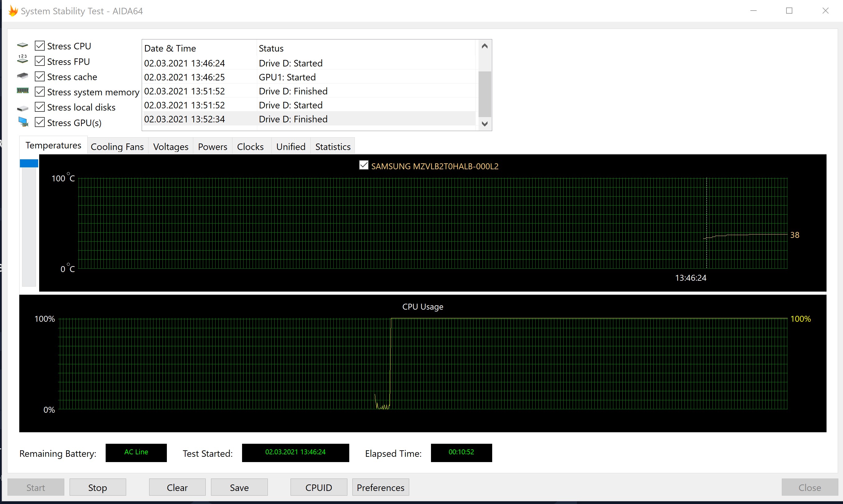
Task: Click the log scroll up arrow
Action: coord(485,46)
